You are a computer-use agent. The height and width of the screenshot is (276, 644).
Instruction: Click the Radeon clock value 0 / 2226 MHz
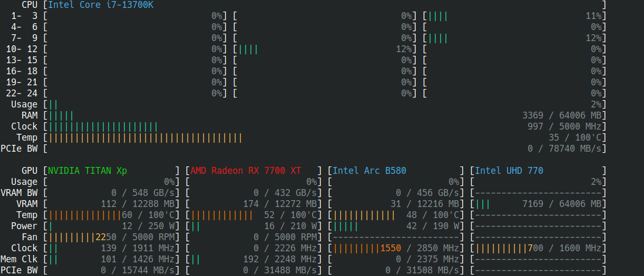coord(285,248)
